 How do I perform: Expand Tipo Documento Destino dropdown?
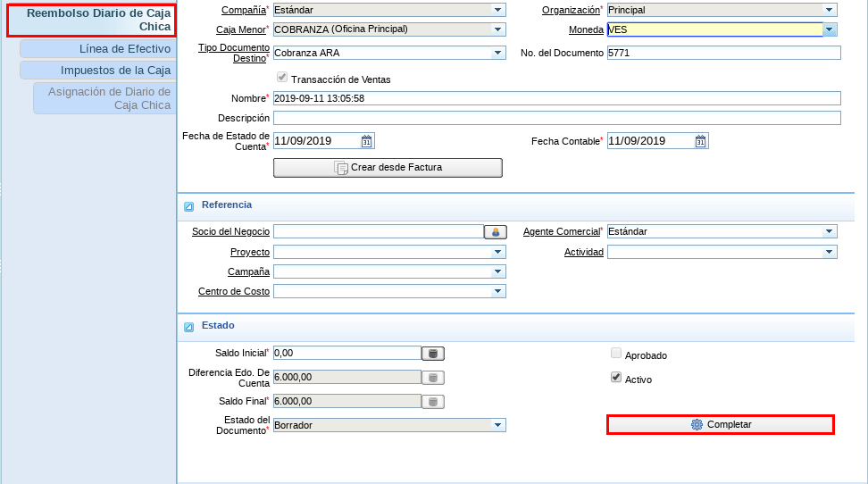point(497,53)
